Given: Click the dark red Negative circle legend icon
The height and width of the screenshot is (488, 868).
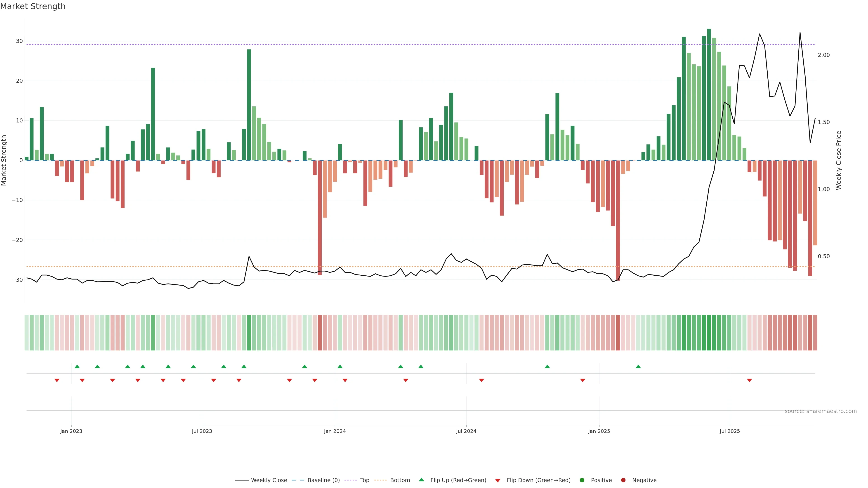Looking at the screenshot, I should 623,480.
